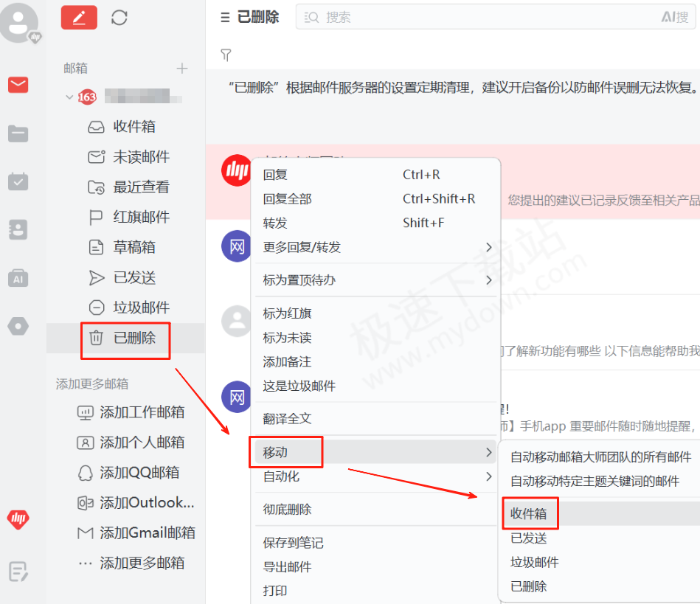Switch to Mail view via the envelope icon

point(17,85)
